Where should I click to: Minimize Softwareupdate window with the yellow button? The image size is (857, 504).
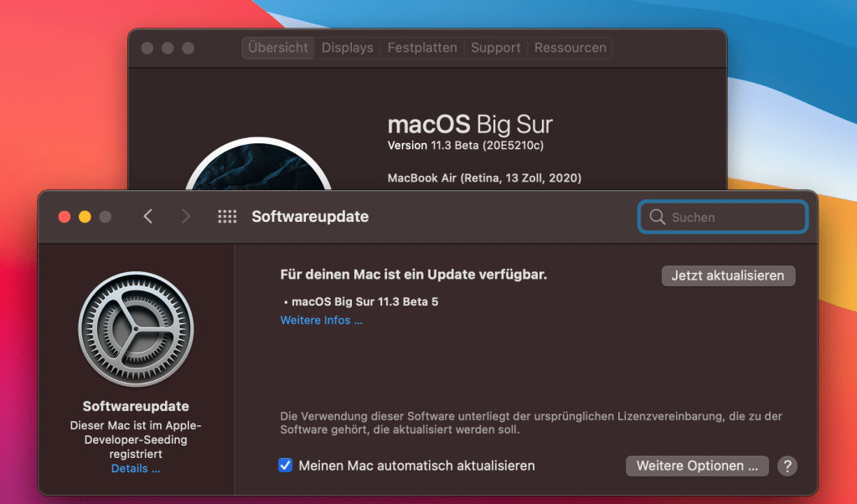pos(85,217)
